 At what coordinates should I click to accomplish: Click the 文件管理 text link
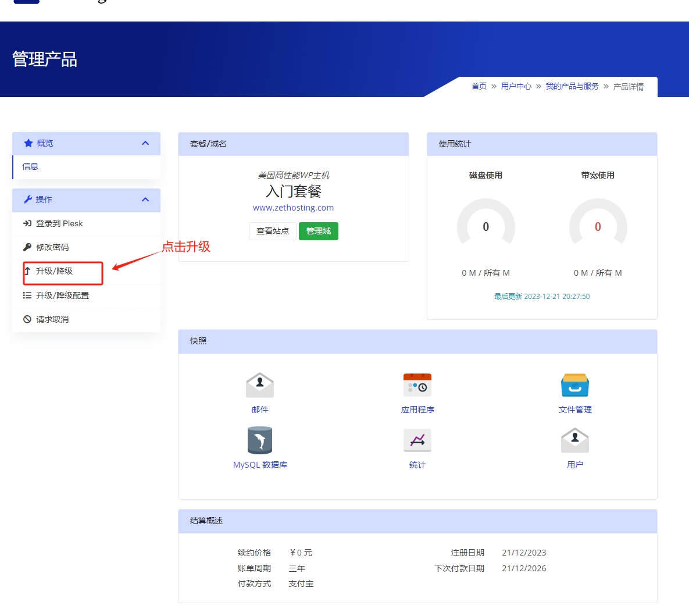click(x=575, y=410)
